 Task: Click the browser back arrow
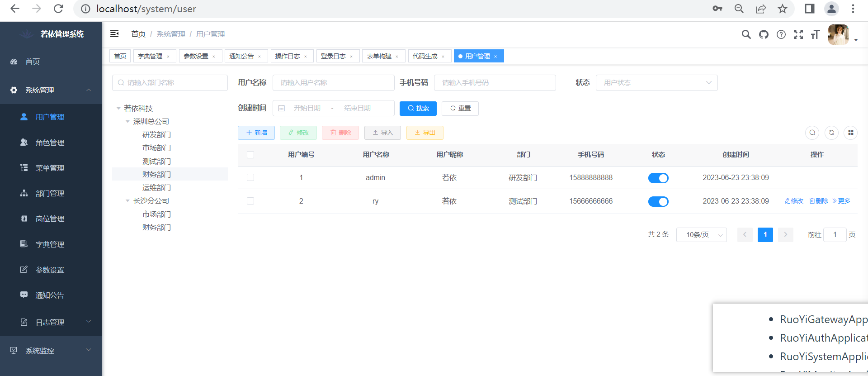15,9
